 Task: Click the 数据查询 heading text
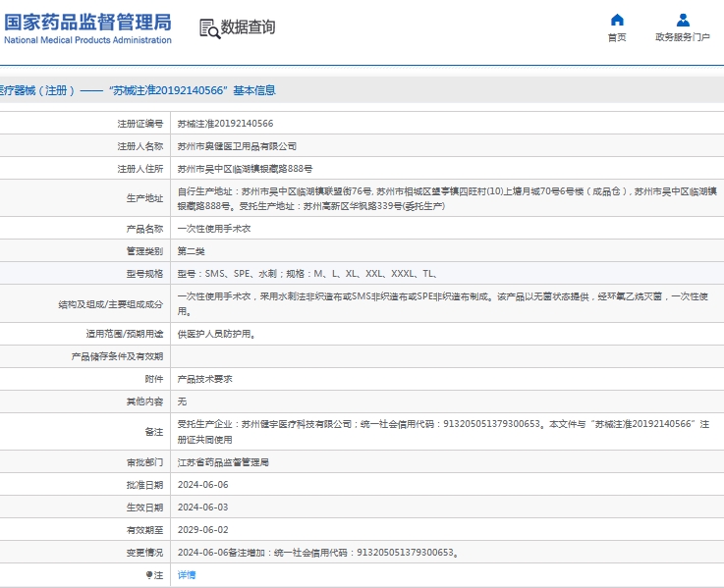248,27
